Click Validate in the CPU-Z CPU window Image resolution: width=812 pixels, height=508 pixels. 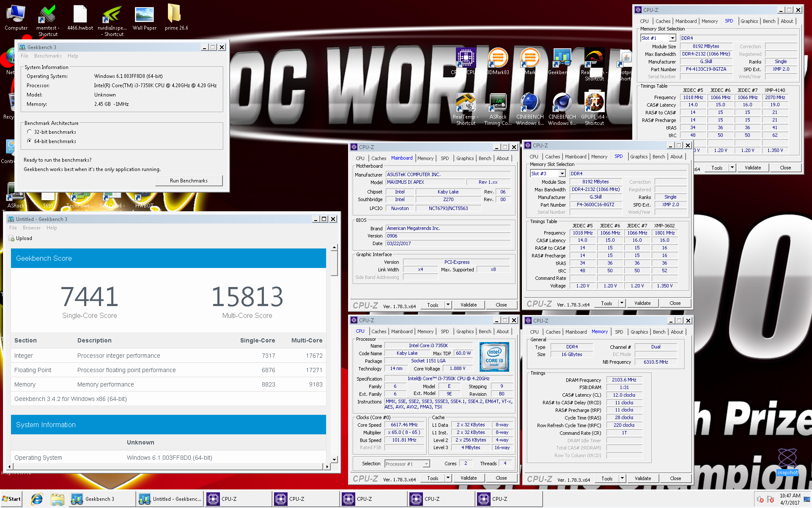[x=468, y=478]
